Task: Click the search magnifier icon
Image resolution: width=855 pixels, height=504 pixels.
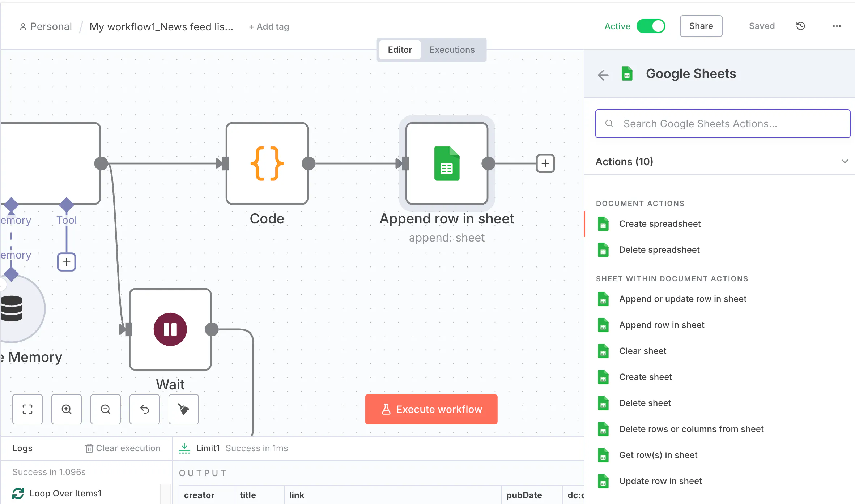Action: [609, 124]
